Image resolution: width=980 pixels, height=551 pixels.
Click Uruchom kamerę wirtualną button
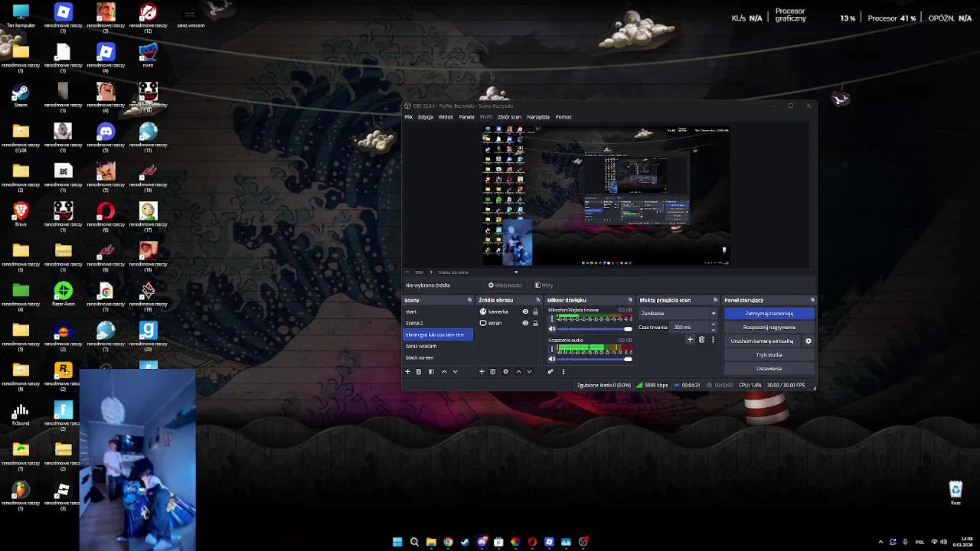tap(762, 341)
